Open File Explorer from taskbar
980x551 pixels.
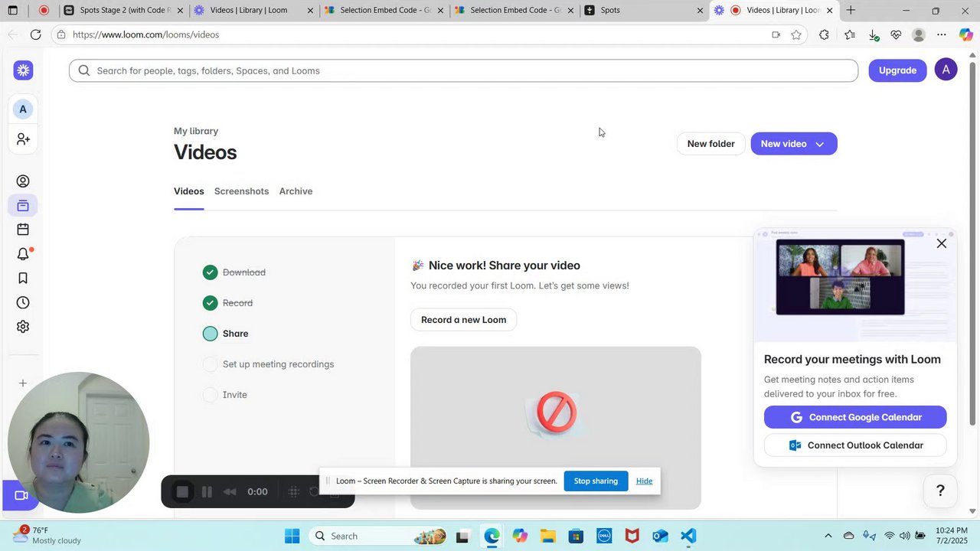tap(547, 536)
